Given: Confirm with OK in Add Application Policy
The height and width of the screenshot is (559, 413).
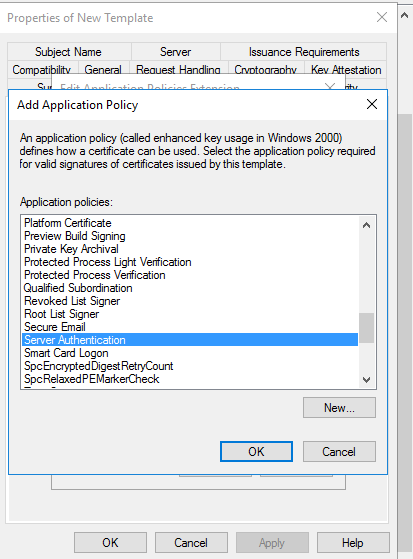Looking at the screenshot, I should [x=256, y=452].
